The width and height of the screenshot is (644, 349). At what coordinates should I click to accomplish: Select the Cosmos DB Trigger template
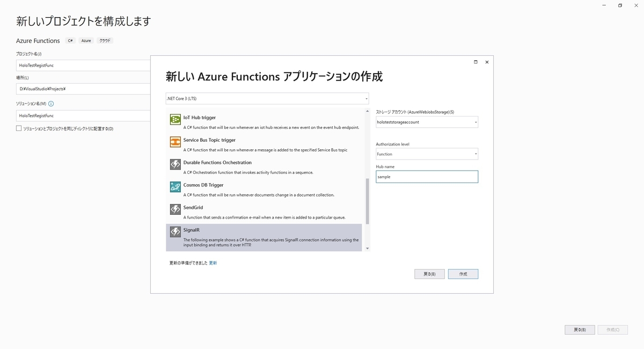click(265, 189)
